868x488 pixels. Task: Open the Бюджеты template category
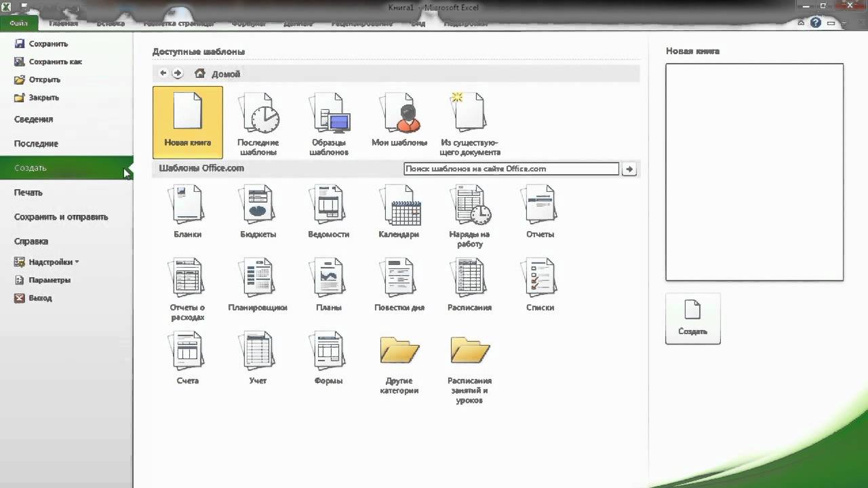pos(258,211)
